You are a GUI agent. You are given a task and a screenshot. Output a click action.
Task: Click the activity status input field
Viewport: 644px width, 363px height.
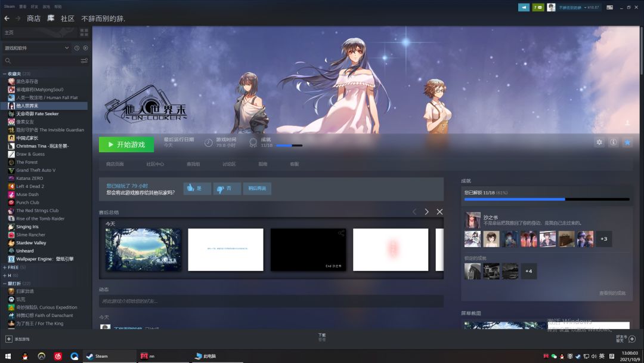point(271,301)
